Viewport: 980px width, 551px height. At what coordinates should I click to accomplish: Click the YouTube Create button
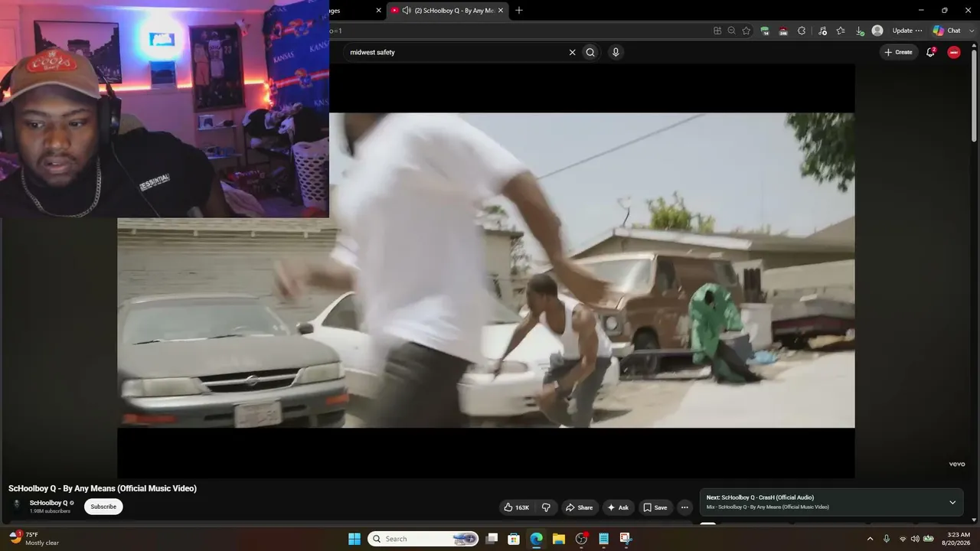[x=898, y=52]
